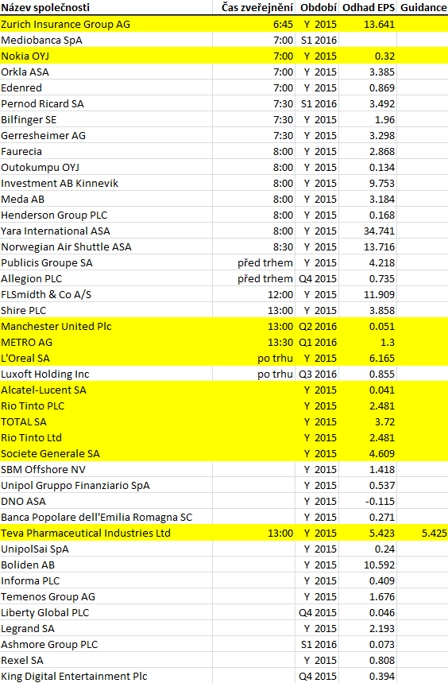The width and height of the screenshot is (448, 683).
Task: Select the Guidance column header
Action: (422, 7)
